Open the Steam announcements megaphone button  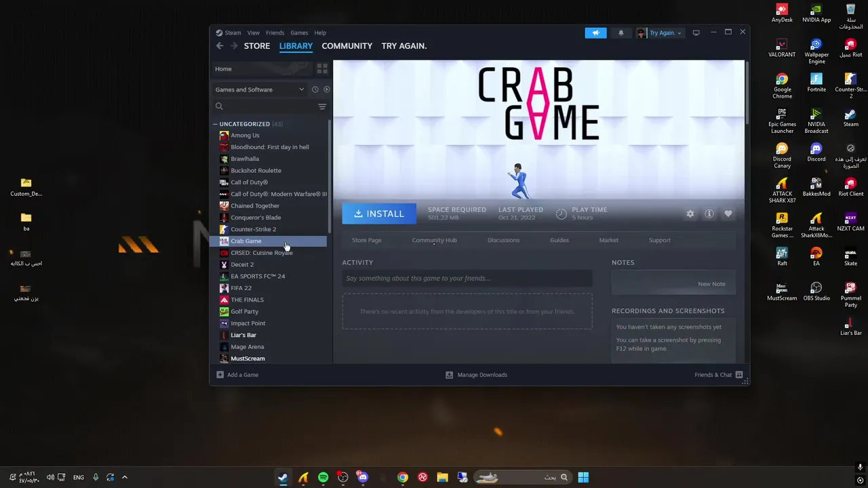(595, 33)
